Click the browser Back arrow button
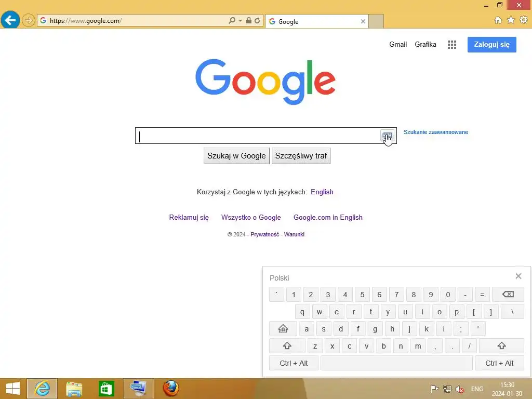 click(10, 20)
